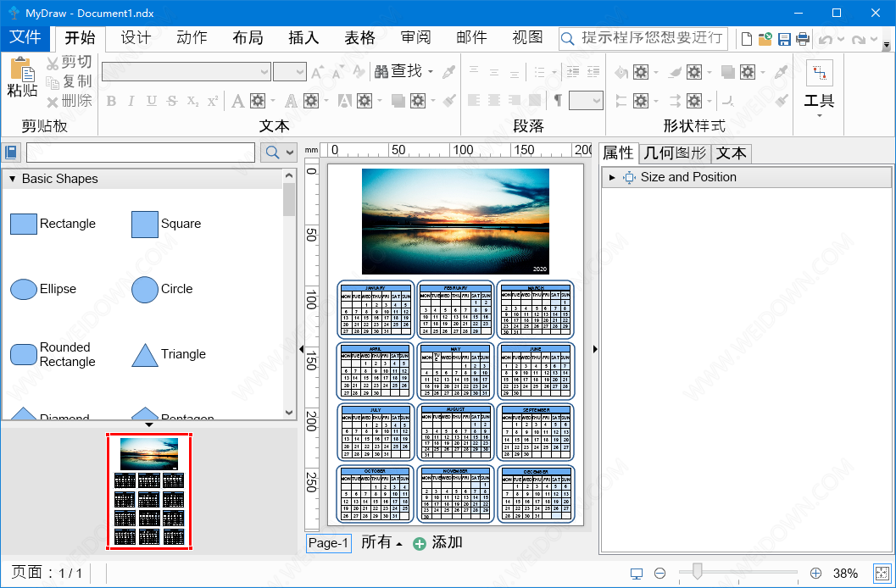Print document using the printer icon
Viewport: 896px width, 588px height.
pyautogui.click(x=803, y=39)
